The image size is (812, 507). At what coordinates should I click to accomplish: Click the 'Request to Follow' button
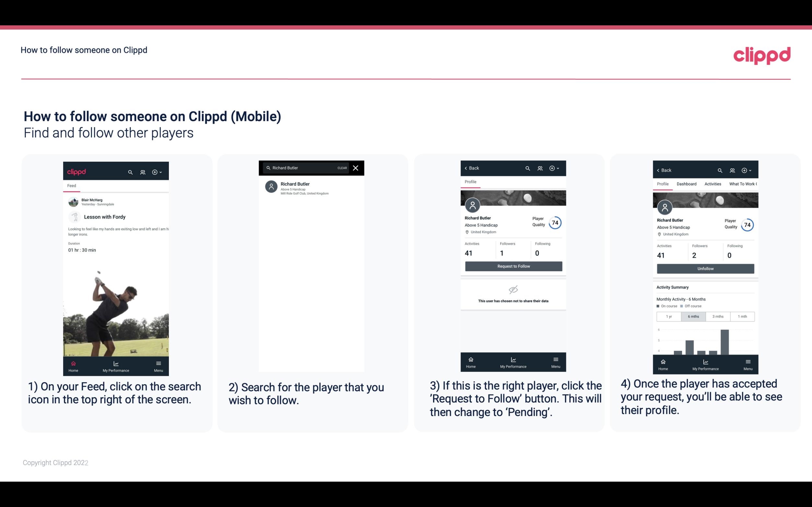(513, 266)
